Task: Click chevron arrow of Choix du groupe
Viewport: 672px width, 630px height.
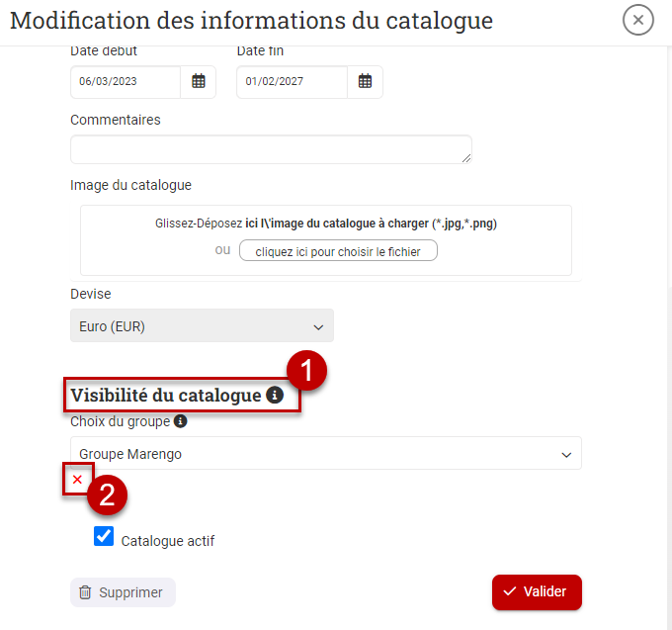Action: coord(566,455)
